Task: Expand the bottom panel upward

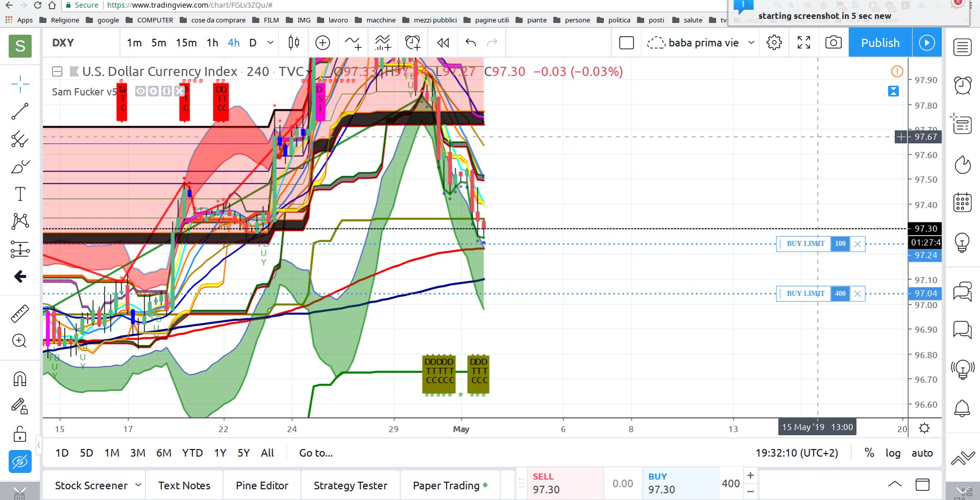Action: pos(895,484)
